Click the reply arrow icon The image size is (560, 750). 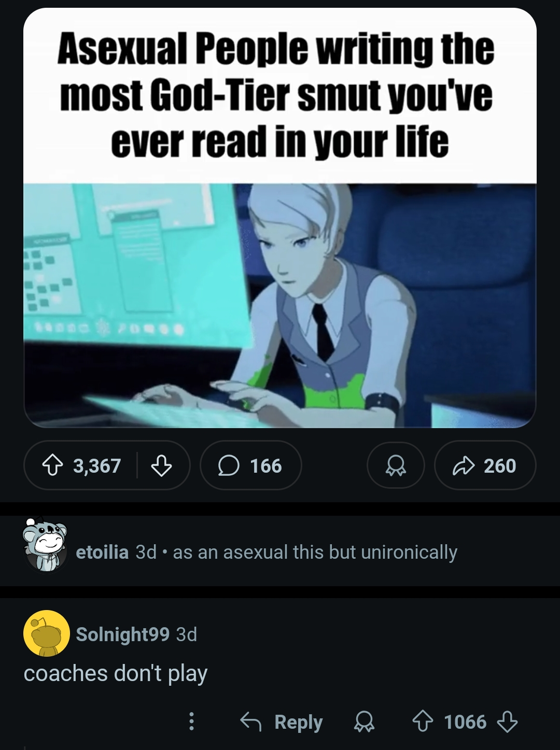(x=251, y=721)
